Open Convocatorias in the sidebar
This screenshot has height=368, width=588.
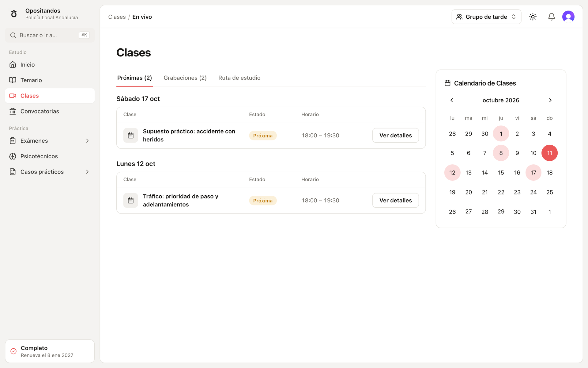click(50, 111)
